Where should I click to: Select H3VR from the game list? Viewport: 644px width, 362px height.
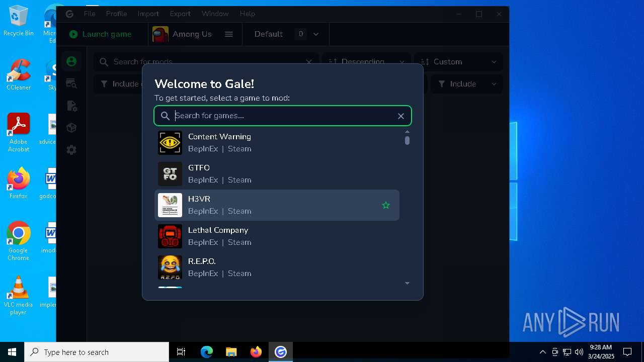coord(277,205)
